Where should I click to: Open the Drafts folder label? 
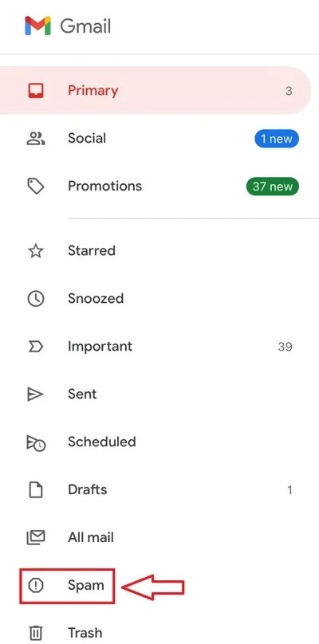(88, 489)
